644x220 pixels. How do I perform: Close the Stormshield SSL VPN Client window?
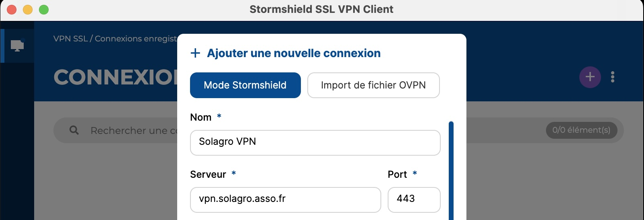coord(12,10)
